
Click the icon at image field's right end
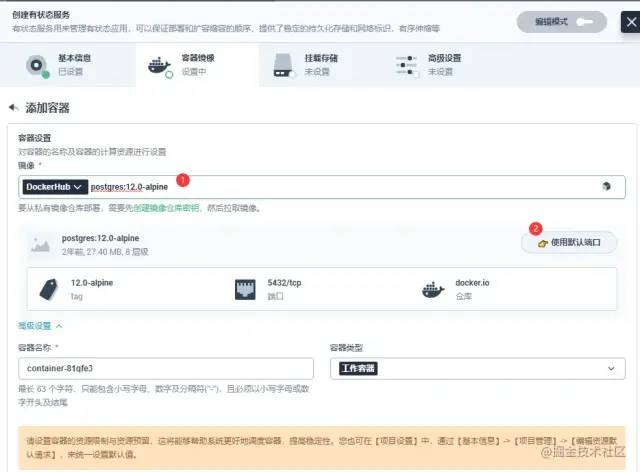point(607,187)
